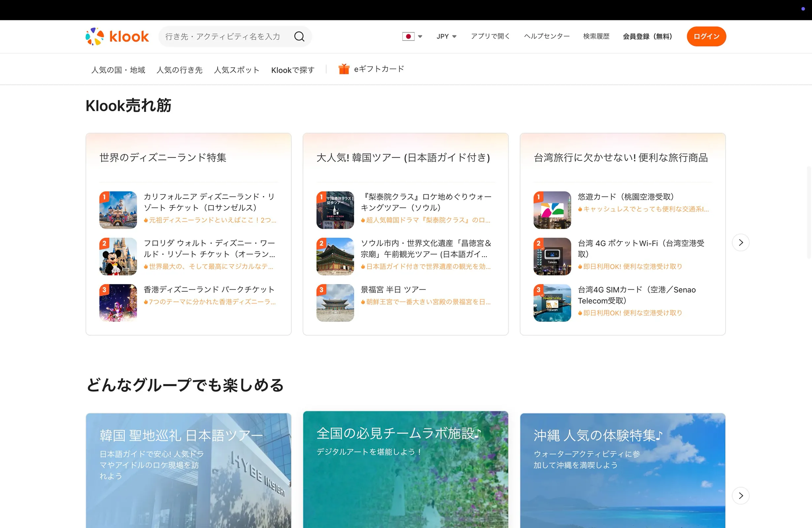Click the 梨泰院クラス tour thumbnail

[335, 210]
